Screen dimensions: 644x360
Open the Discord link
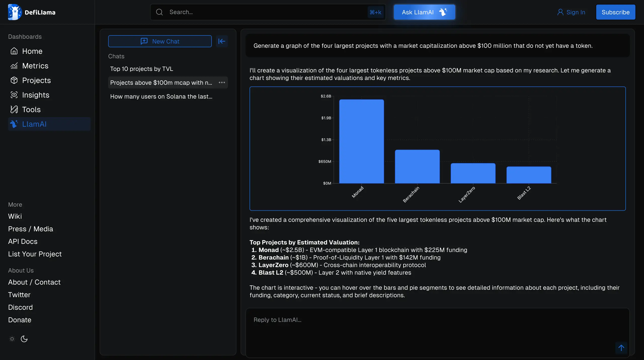[x=20, y=307]
